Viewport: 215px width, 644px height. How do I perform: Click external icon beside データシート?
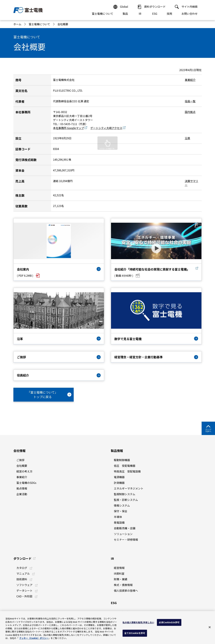[36, 591]
